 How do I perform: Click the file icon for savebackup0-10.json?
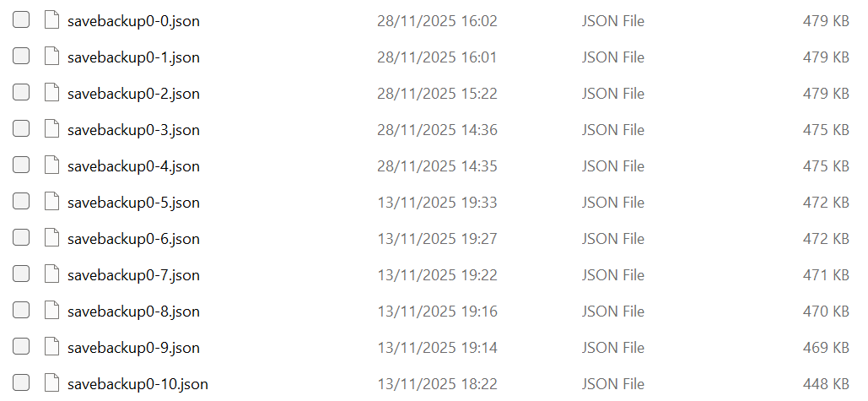51,384
